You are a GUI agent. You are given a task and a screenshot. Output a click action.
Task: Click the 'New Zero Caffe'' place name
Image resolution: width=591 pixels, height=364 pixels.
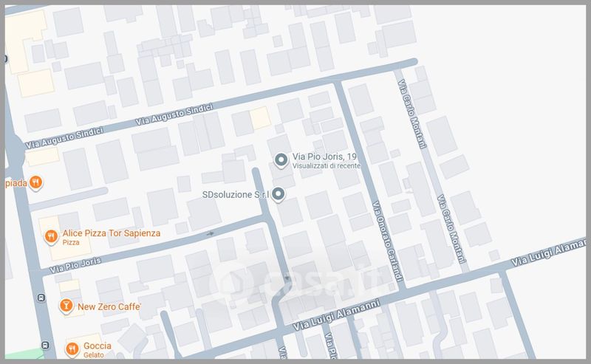109,306
